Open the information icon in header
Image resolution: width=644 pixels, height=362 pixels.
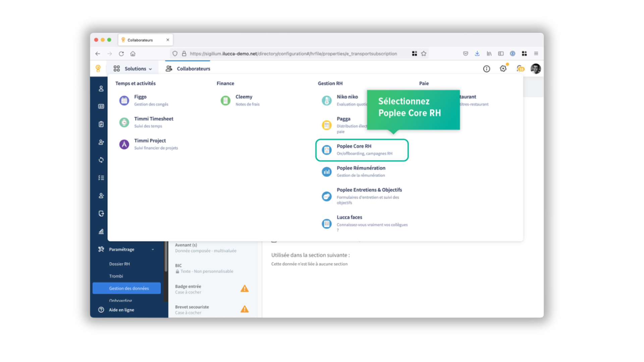point(486,69)
